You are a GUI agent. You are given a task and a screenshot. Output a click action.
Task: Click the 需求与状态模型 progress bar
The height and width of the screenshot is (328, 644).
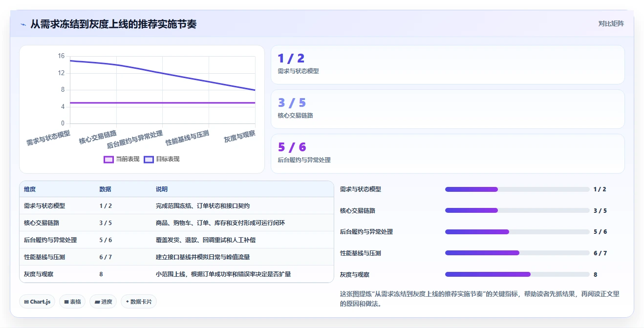517,189
